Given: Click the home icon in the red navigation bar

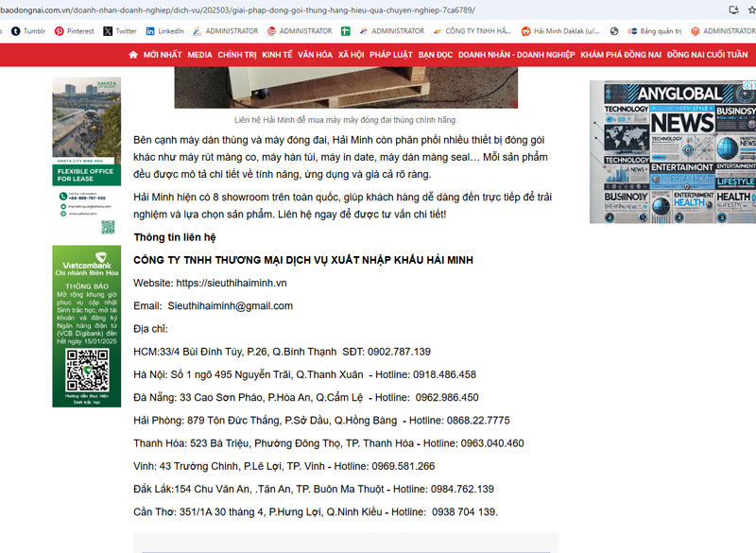Looking at the screenshot, I should (x=134, y=55).
